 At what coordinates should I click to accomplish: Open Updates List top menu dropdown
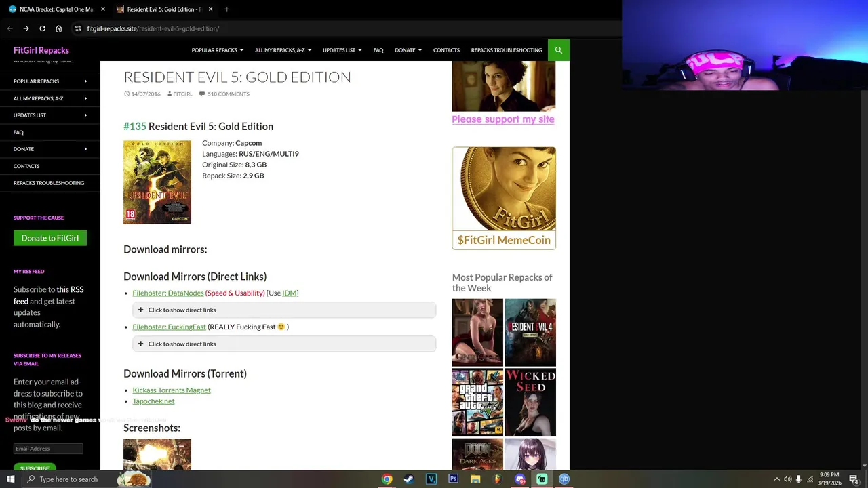click(x=342, y=50)
